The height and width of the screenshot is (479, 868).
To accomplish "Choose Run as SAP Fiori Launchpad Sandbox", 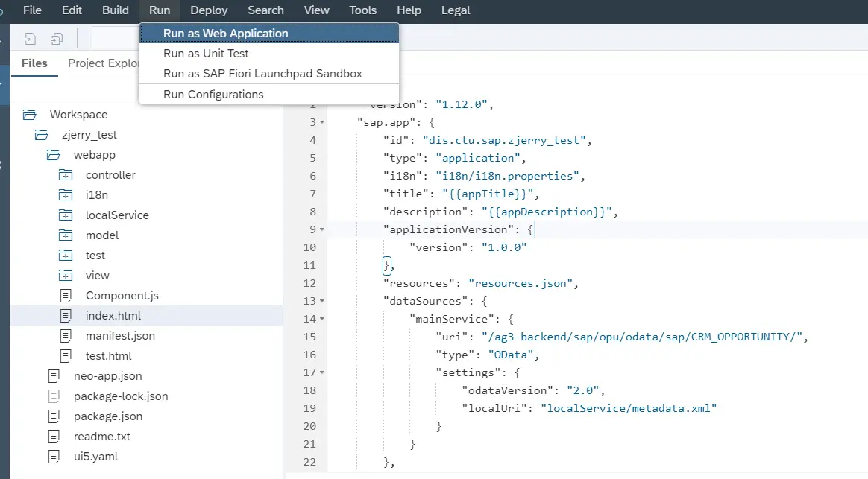I will coord(269,74).
